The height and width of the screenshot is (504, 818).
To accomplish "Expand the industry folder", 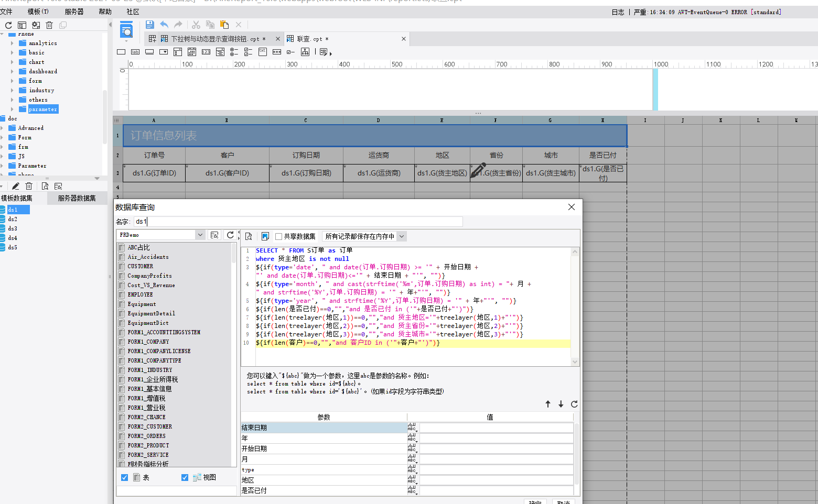I will [12, 90].
